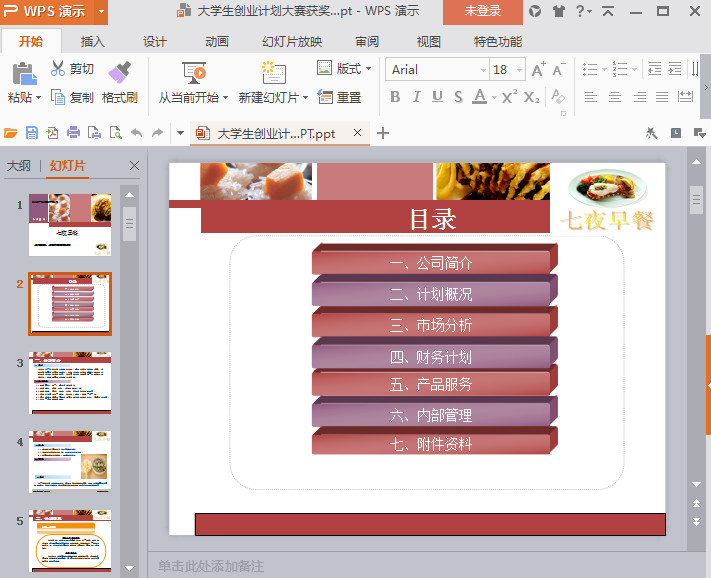The width and height of the screenshot is (711, 578).
Task: Click the Print icon
Action: 73,133
